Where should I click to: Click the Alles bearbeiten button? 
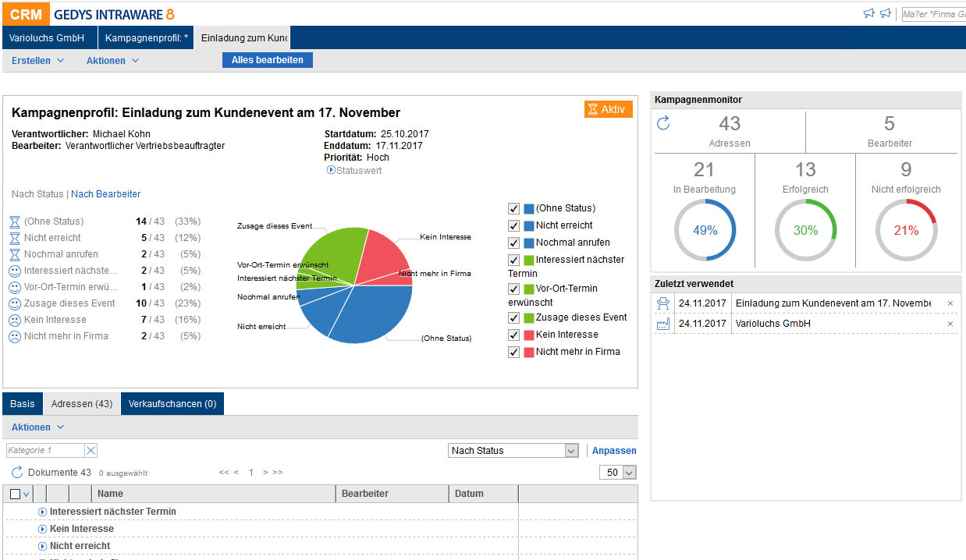267,60
